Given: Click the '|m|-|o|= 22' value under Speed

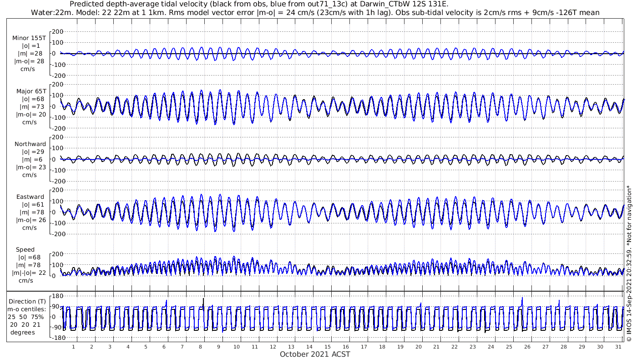Looking at the screenshot, I should (x=29, y=273).
